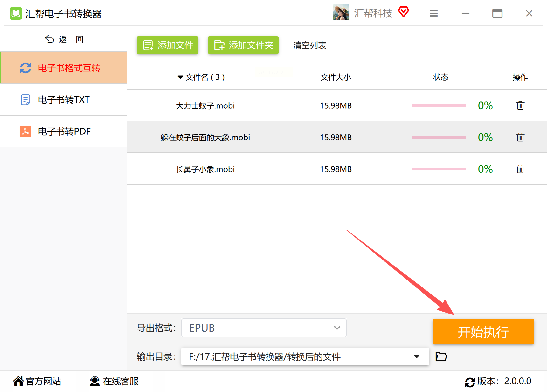
Task: Click the green book app logo icon
Action: pos(16,13)
